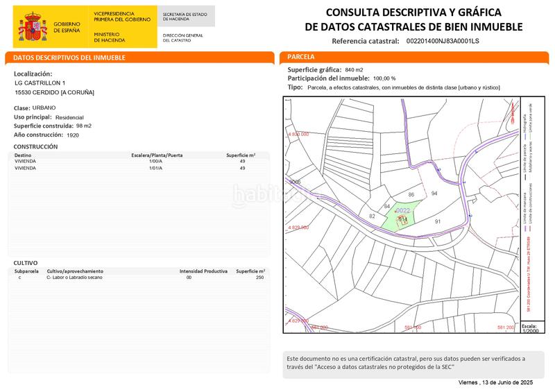Click the orange 'PARCELA' header
This screenshot has width=555, height=392.
[x=301, y=57]
